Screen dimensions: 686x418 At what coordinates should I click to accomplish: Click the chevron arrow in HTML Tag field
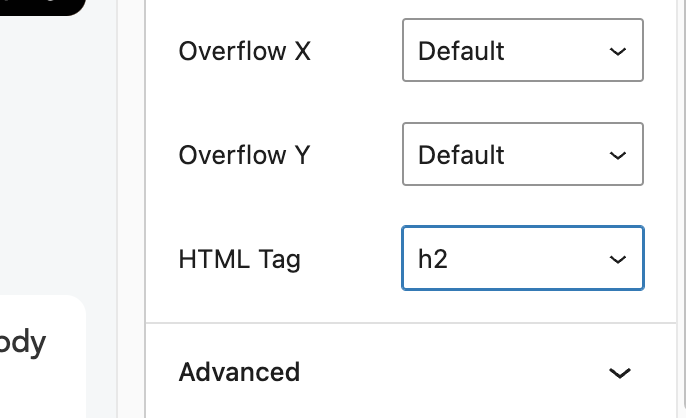tap(618, 260)
